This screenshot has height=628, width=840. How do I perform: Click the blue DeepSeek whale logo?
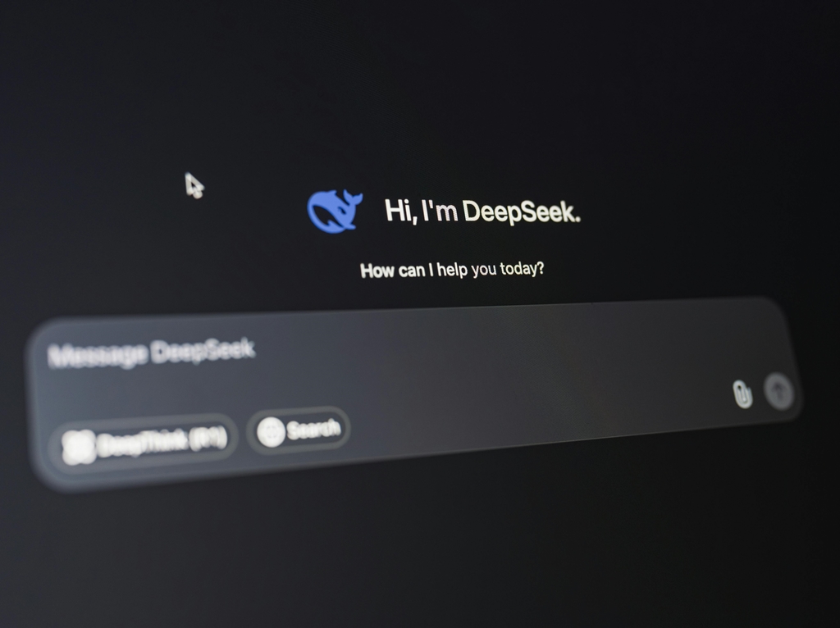click(333, 212)
